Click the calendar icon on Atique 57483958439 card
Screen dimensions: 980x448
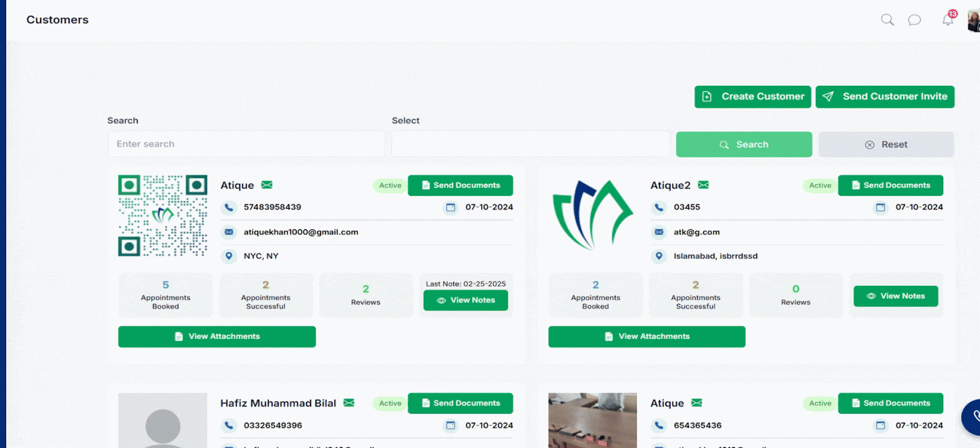click(x=451, y=207)
